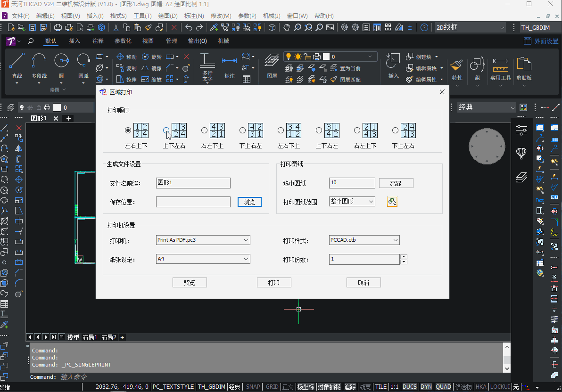Select the 左右上下 print order radio button

pos(128,131)
